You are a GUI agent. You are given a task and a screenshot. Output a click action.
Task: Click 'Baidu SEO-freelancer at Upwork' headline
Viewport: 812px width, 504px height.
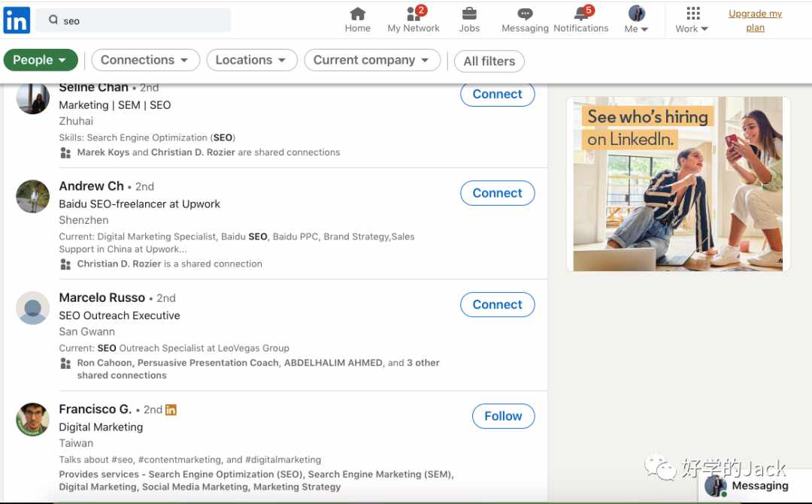tap(139, 204)
